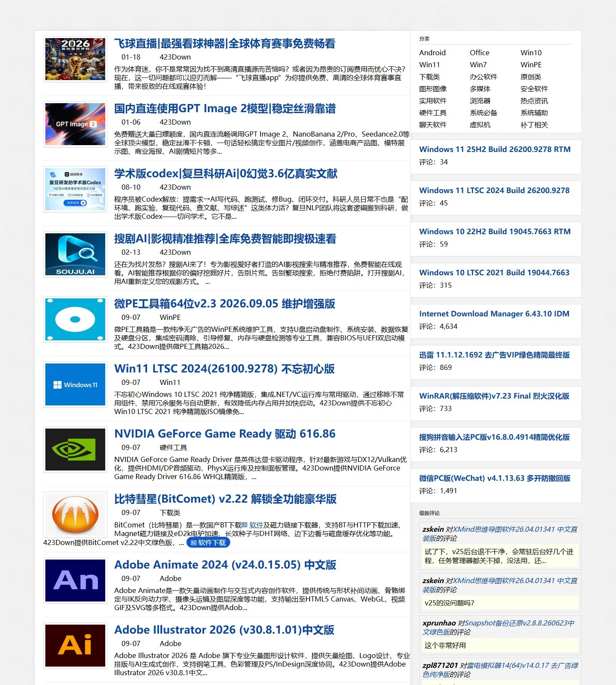Click Win11 tag under Win11 LTSC post
616x685 pixels.
[x=170, y=382]
